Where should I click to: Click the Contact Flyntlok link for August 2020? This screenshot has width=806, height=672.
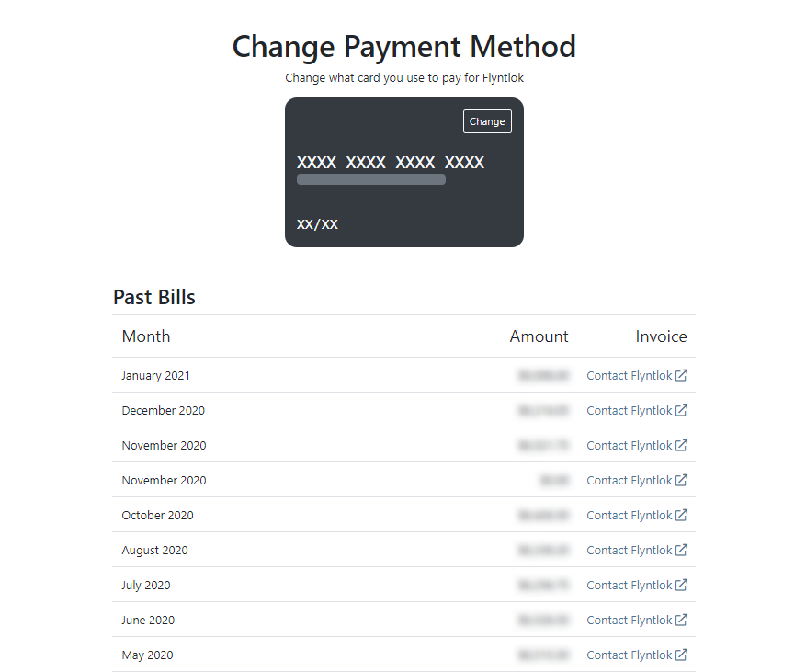[x=630, y=551]
